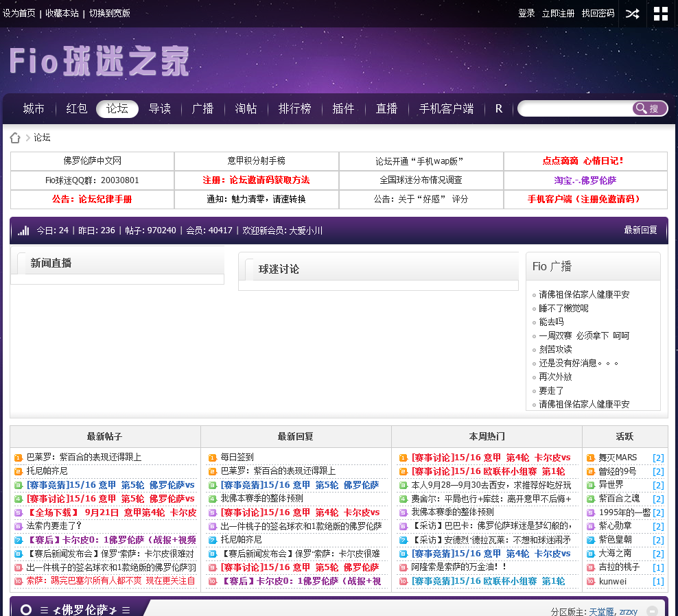Viewport: 678px width, 616px height.
Task: Click 设为首页 link
Action: (x=19, y=14)
